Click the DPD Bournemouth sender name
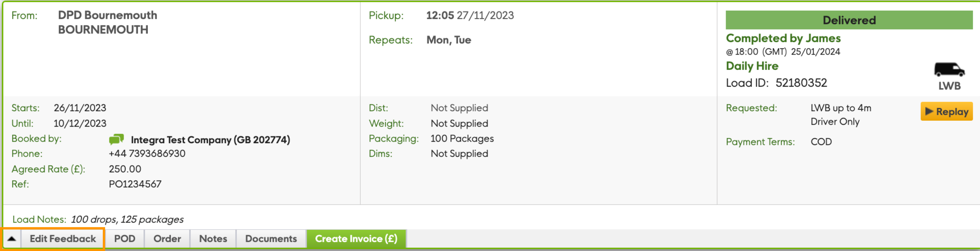The image size is (980, 251). pos(107,15)
